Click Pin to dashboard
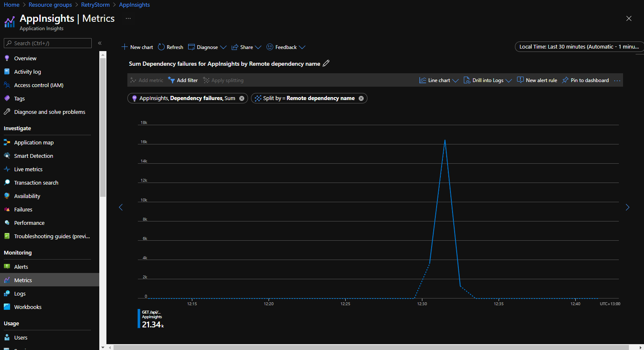Viewport: 644px width, 350px height. click(x=585, y=80)
